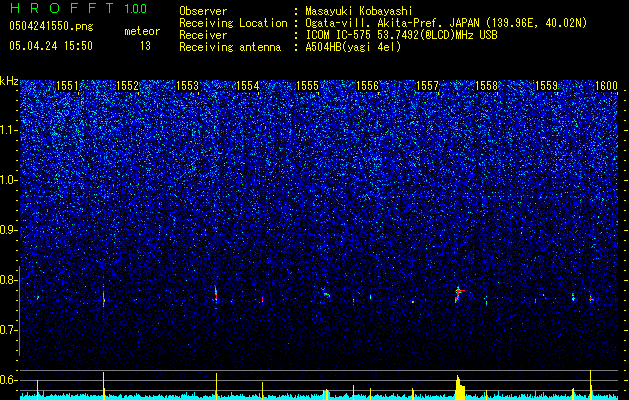
Task: Click the 1600 time marker
Action: (x=606, y=86)
